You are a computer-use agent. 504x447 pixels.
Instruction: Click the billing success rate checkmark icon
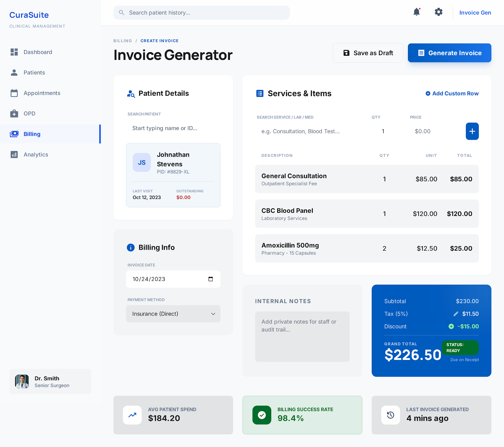point(262,415)
